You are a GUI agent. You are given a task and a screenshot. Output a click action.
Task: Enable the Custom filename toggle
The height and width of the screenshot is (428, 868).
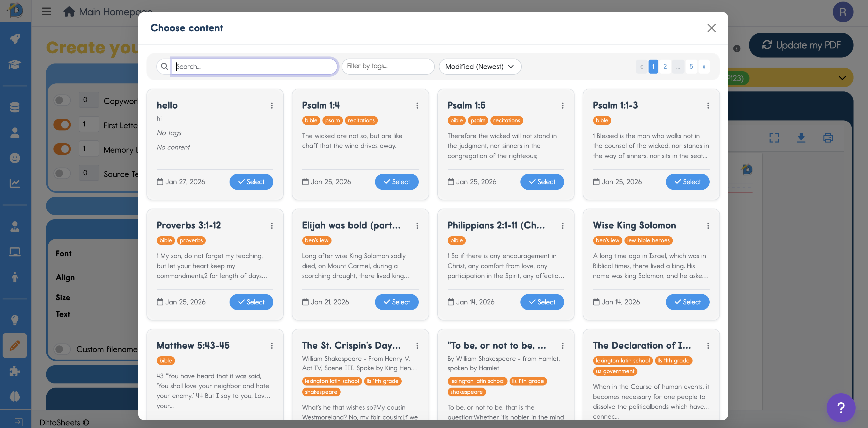[x=62, y=349]
